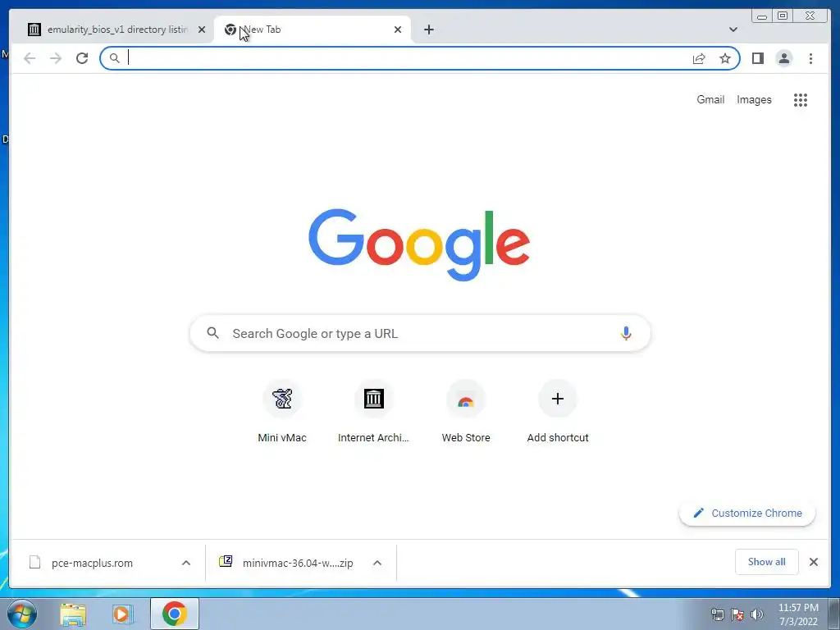Reload the current page
Image resolution: width=840 pixels, height=630 pixels.
coord(82,58)
